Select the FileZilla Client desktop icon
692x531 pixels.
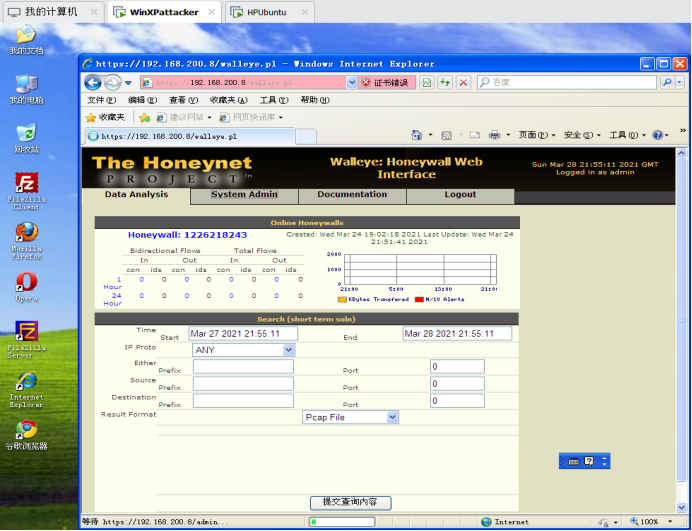coord(27,191)
